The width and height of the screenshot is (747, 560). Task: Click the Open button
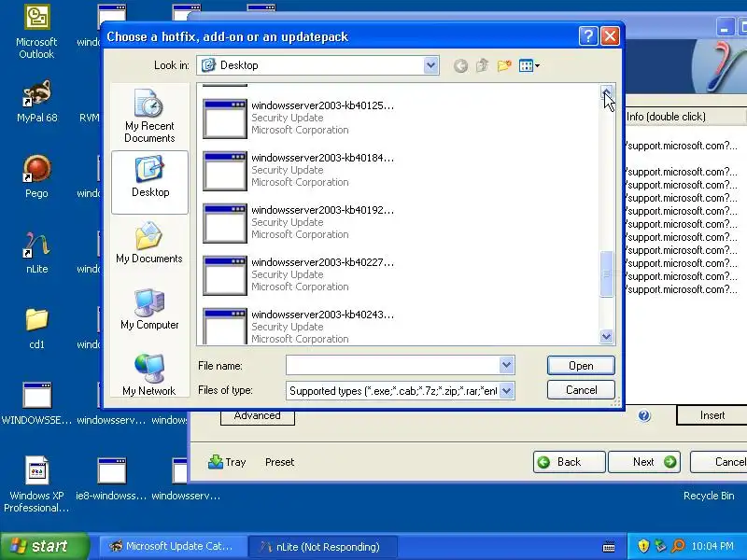[x=581, y=366]
